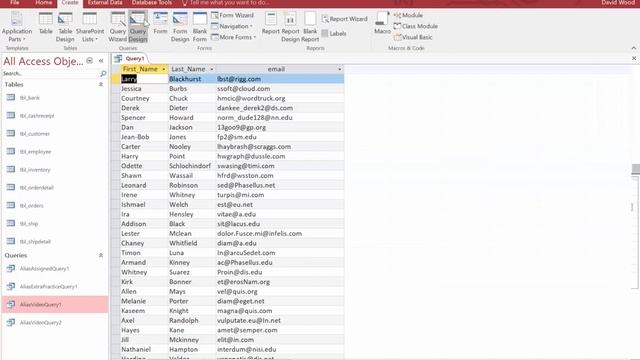Expand the Navigation forms dropdown
The image size is (640, 360).
point(232,26)
